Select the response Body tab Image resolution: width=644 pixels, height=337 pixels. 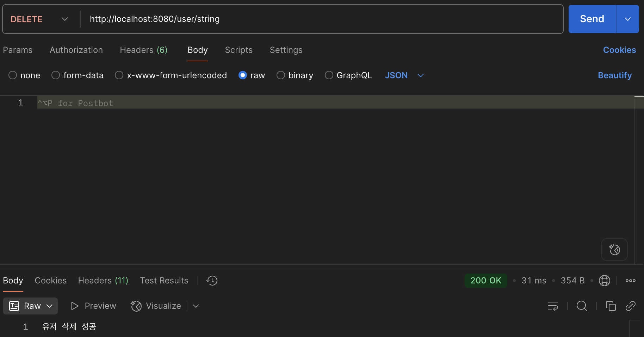[13, 281]
